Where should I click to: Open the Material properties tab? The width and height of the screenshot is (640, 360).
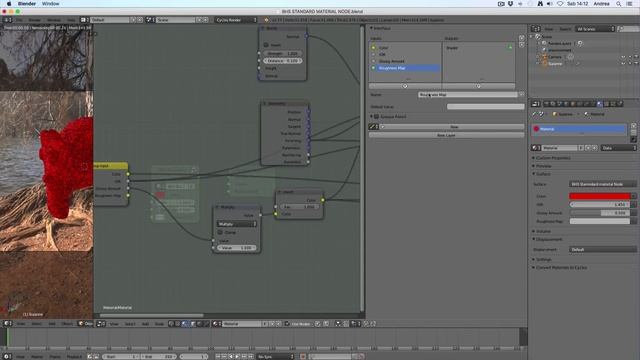coord(600,104)
